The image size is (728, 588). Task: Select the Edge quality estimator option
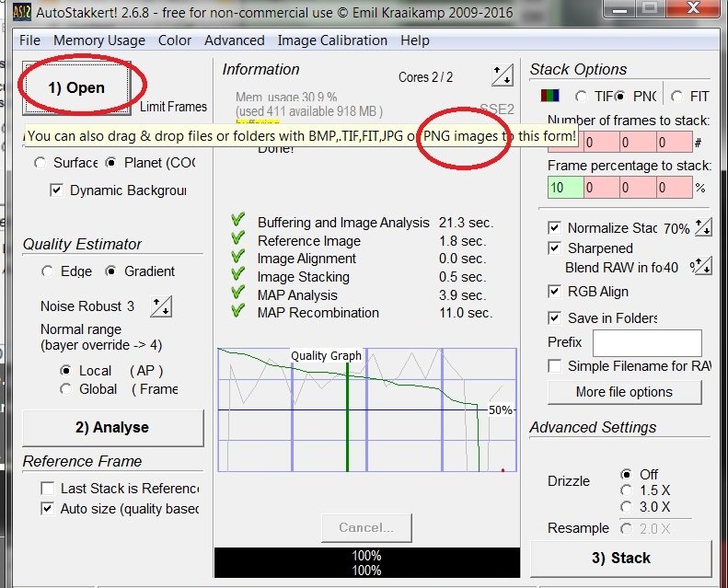coord(48,271)
